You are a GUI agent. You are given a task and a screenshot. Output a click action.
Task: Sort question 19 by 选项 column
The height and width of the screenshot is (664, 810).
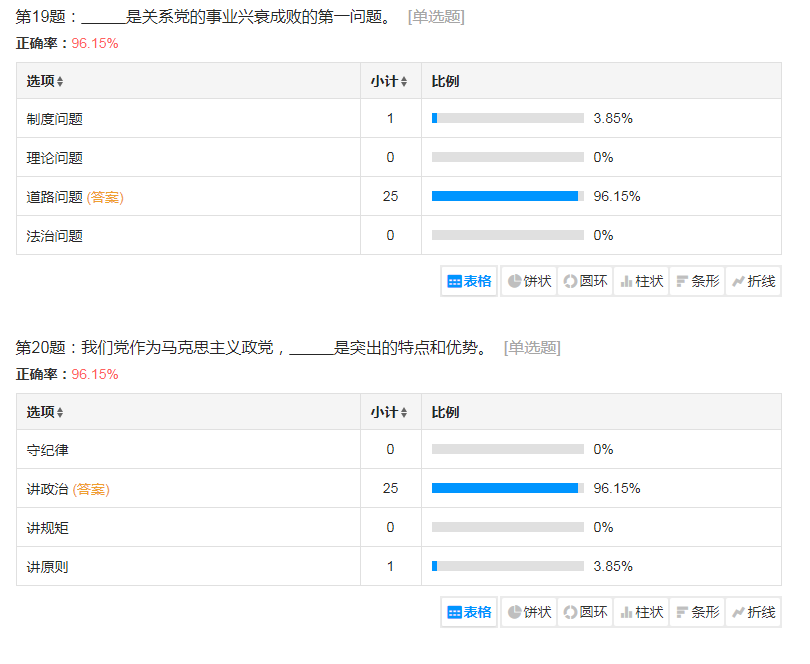tap(45, 81)
